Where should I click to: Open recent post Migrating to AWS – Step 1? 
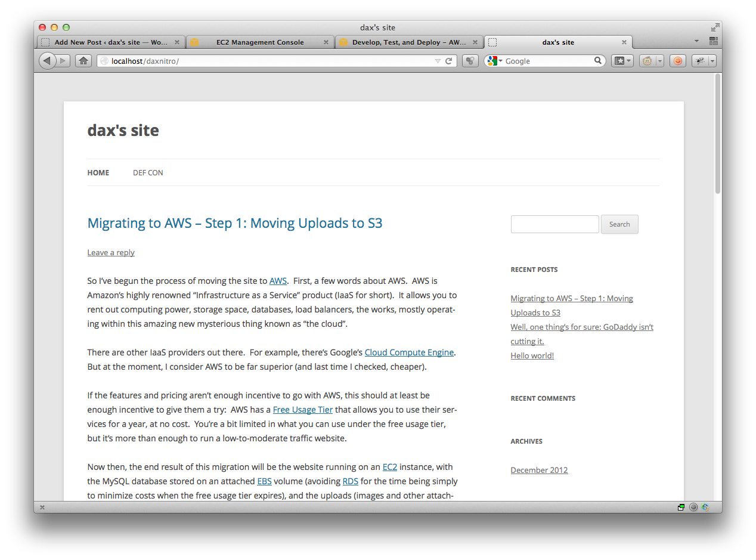pyautogui.click(x=572, y=305)
